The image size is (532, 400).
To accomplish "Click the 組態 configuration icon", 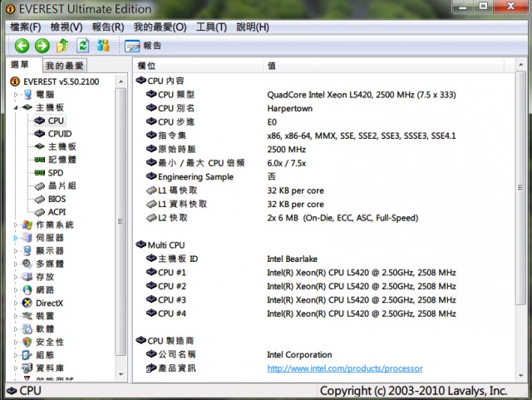I will tap(27, 355).
